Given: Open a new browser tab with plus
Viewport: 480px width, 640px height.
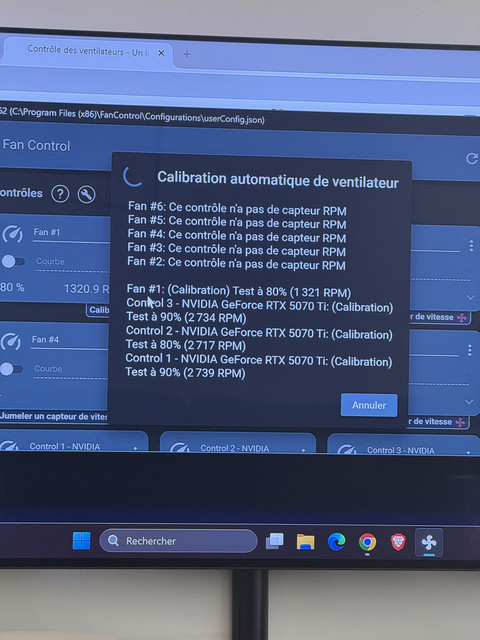Looking at the screenshot, I should click(187, 54).
